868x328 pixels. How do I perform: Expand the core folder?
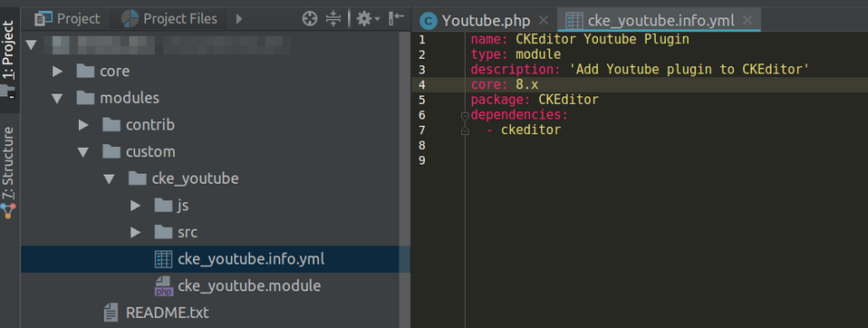(57, 72)
